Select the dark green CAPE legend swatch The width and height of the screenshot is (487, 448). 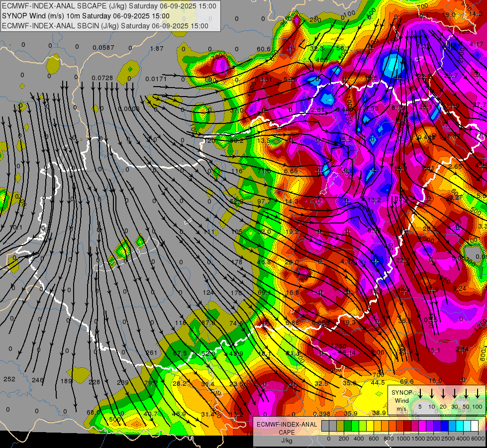click(348, 426)
